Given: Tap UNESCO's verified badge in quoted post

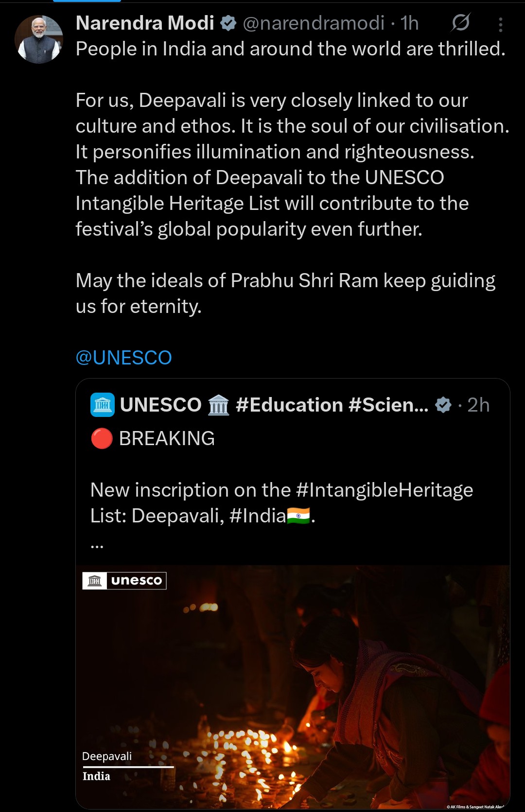Looking at the screenshot, I should (x=443, y=405).
